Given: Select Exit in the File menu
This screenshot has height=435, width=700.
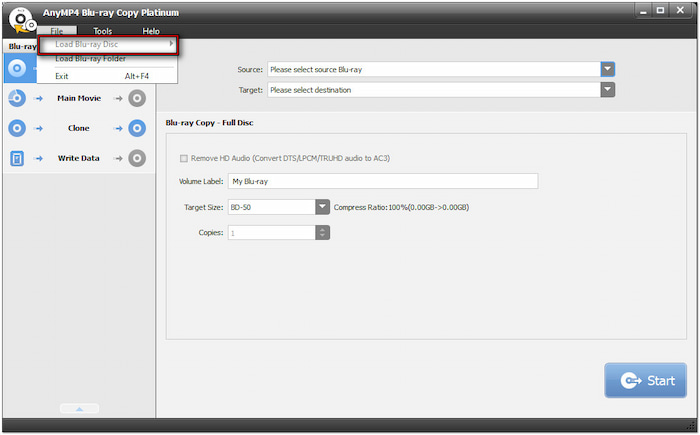Looking at the screenshot, I should tap(62, 76).
